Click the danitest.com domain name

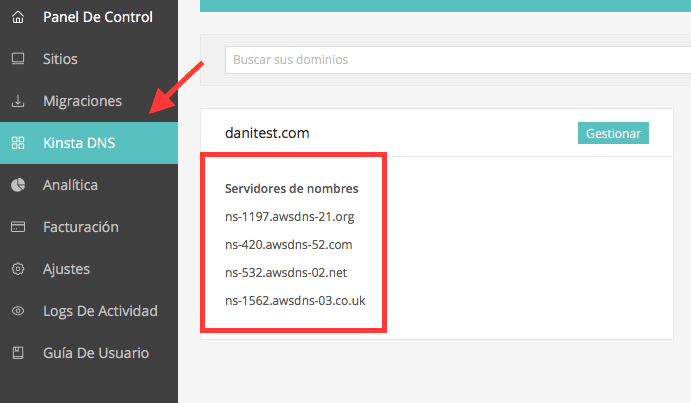point(267,133)
